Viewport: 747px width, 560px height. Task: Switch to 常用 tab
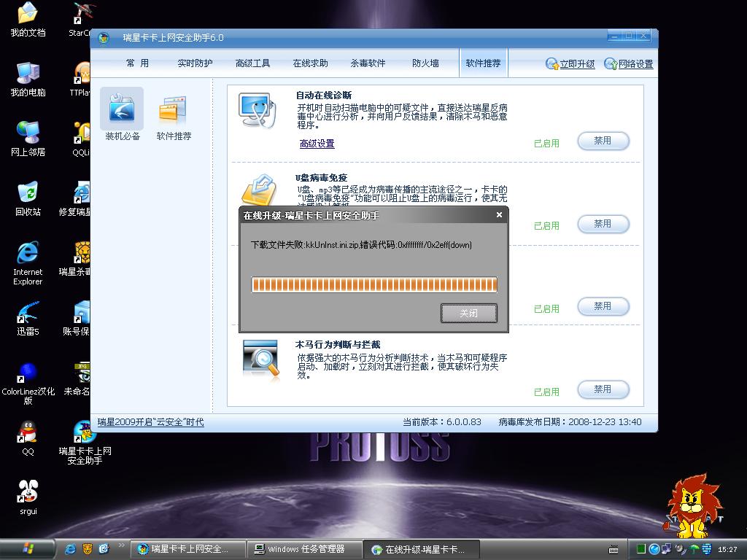[137, 63]
